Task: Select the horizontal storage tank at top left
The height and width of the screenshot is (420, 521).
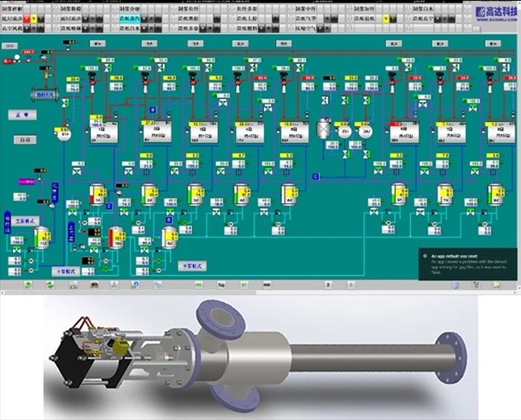Action: (45, 94)
